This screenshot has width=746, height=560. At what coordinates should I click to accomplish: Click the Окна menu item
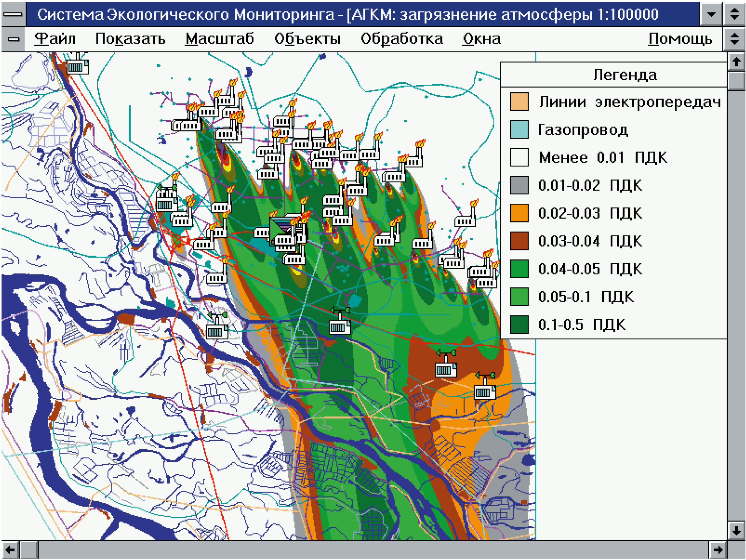tap(482, 39)
